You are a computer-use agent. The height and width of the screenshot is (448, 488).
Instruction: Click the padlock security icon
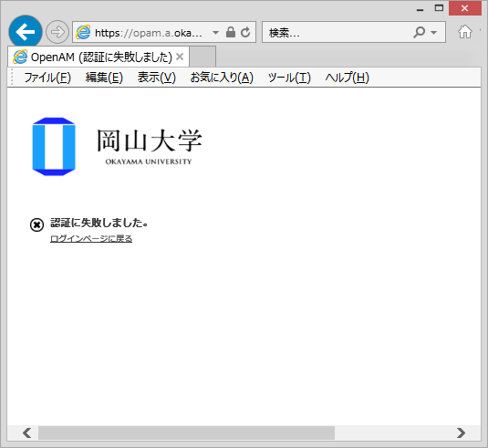[x=231, y=32]
